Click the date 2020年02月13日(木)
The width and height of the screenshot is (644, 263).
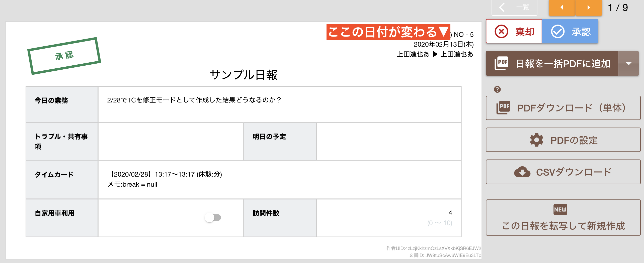click(x=444, y=44)
